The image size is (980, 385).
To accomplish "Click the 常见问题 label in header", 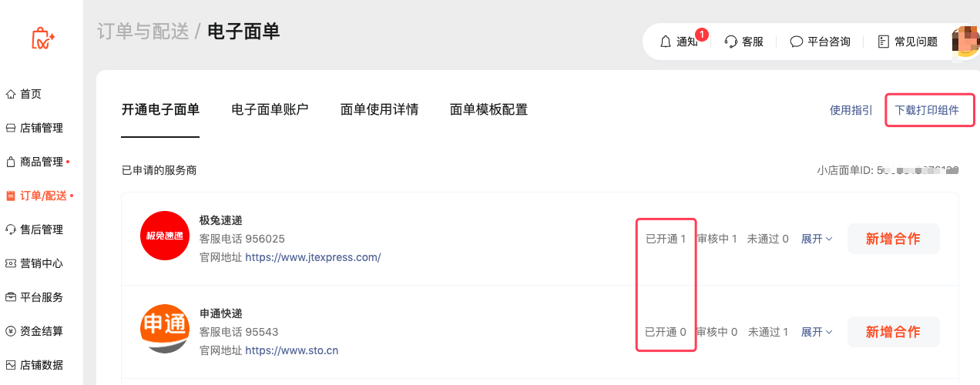I will 916,42.
